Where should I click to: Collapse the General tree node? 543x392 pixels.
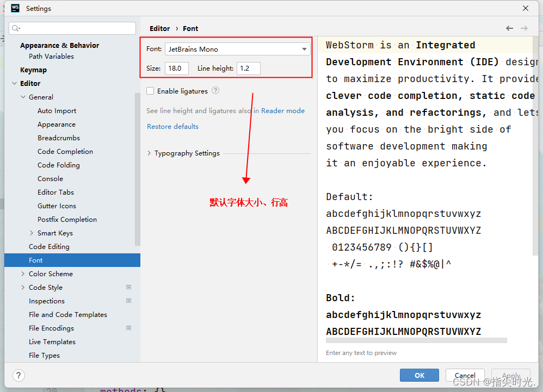click(23, 97)
